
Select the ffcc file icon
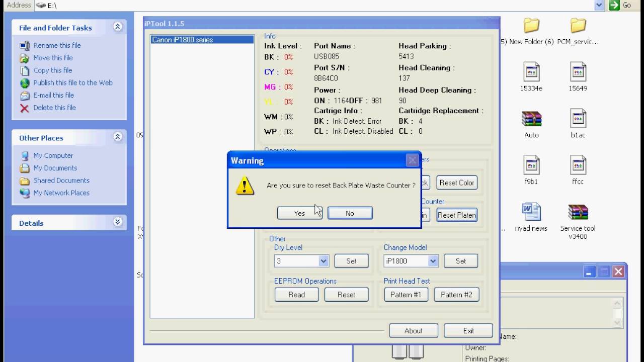[x=578, y=165]
